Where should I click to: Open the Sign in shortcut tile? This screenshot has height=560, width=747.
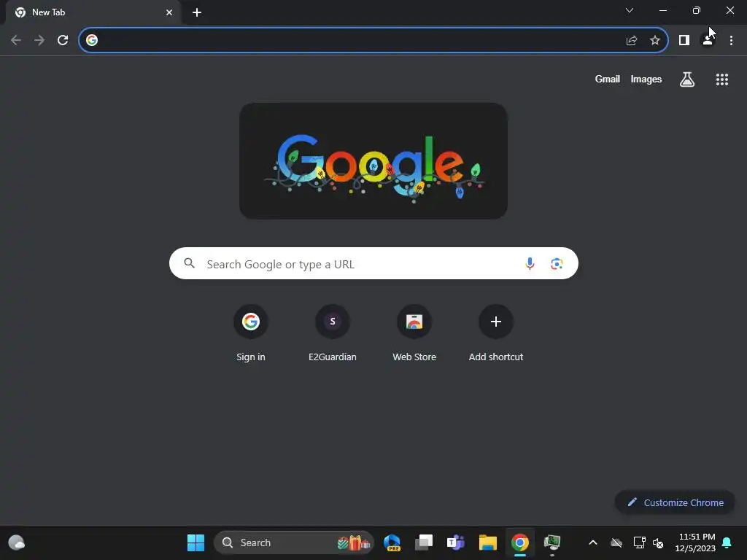tap(251, 332)
